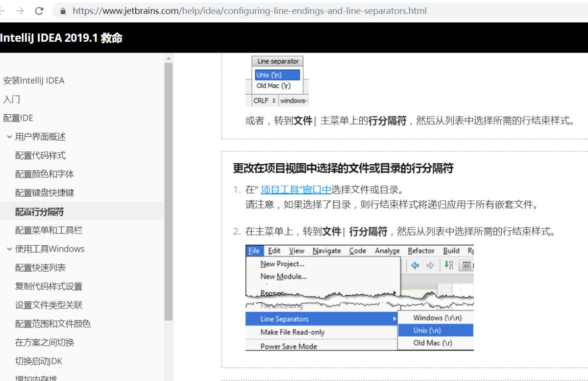Click Line Separators entry in File menu image

click(x=322, y=319)
